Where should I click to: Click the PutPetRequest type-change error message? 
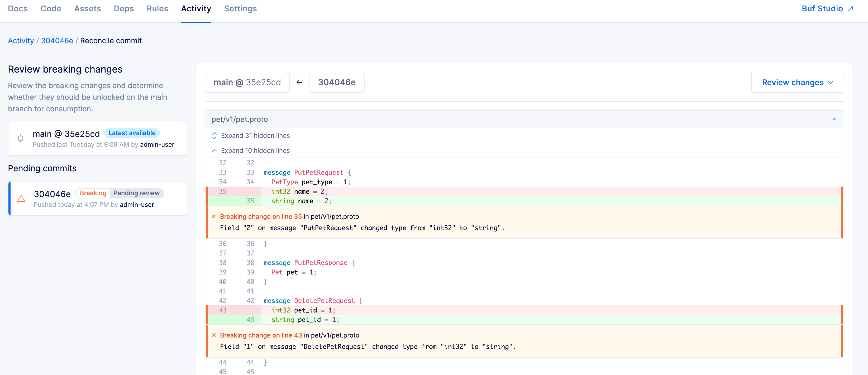pyautogui.click(x=362, y=228)
